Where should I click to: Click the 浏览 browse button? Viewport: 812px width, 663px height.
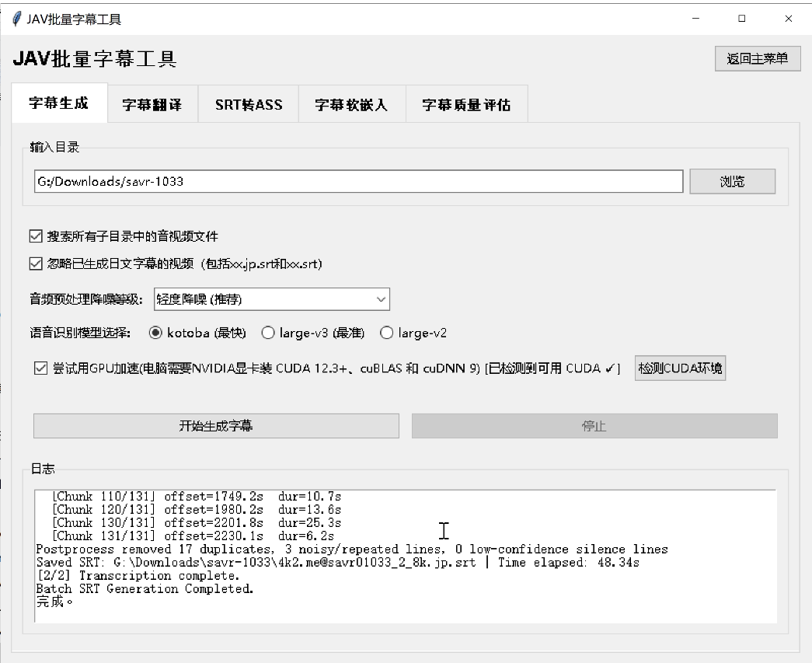click(x=732, y=181)
